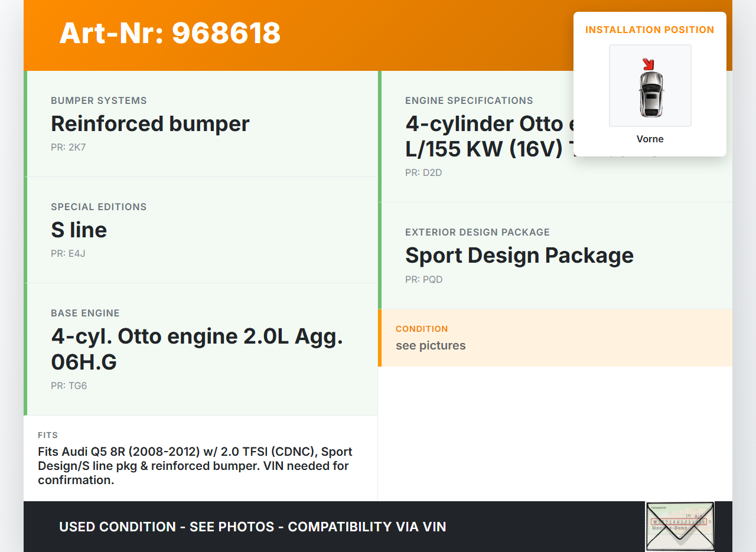Click the Bumper Systems category label
This screenshot has height=552, width=756.
point(99,100)
